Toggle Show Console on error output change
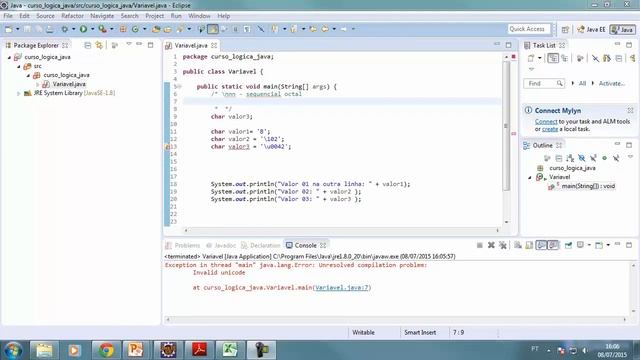 (x=553, y=245)
